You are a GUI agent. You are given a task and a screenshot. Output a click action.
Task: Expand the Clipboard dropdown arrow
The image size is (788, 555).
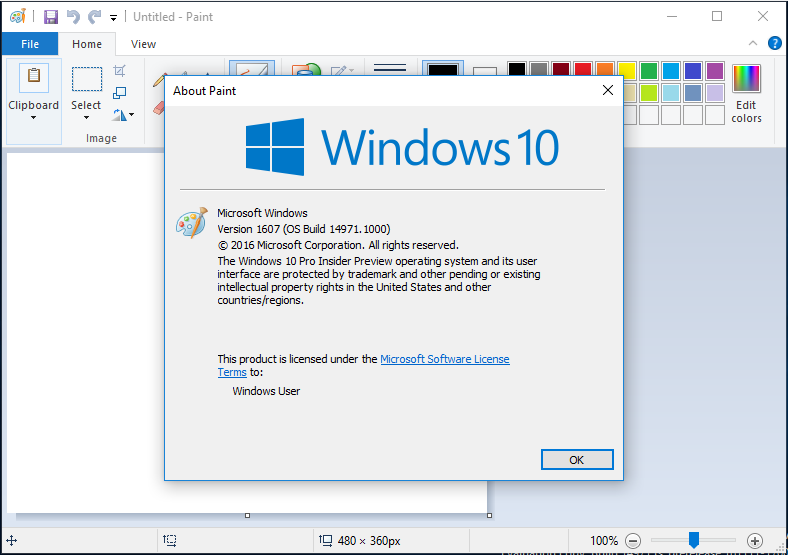click(x=34, y=118)
